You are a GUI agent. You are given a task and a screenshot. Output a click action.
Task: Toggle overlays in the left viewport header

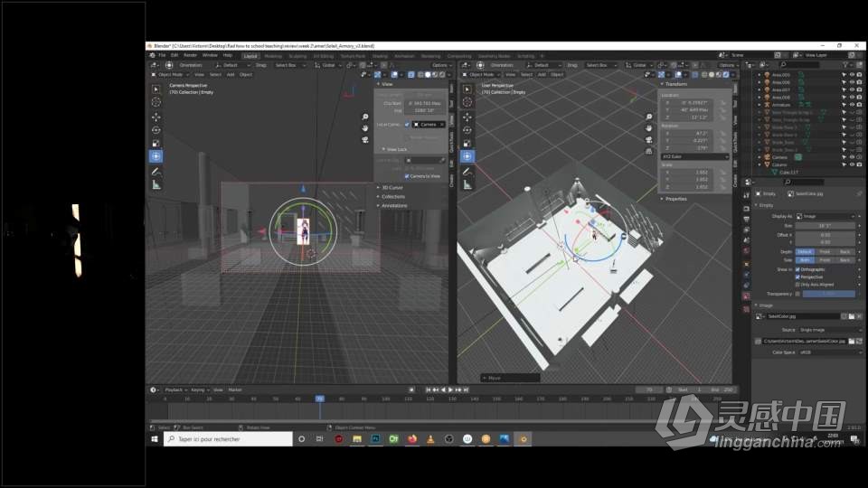395,74
